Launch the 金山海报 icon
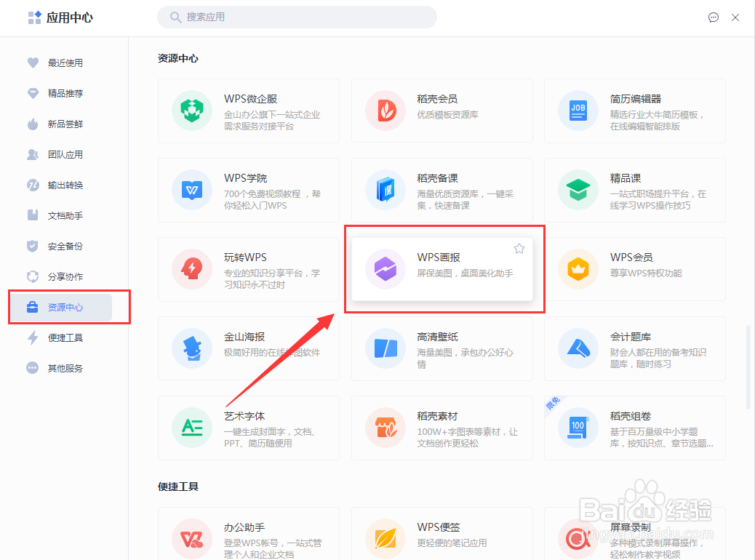 point(192,348)
